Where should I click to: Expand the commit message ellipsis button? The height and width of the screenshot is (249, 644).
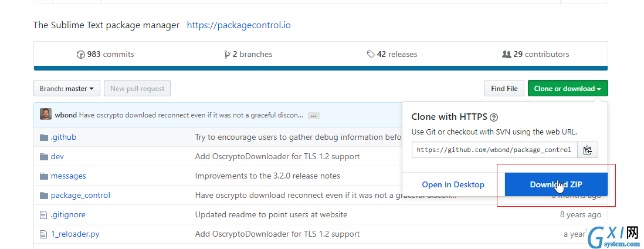314,116
